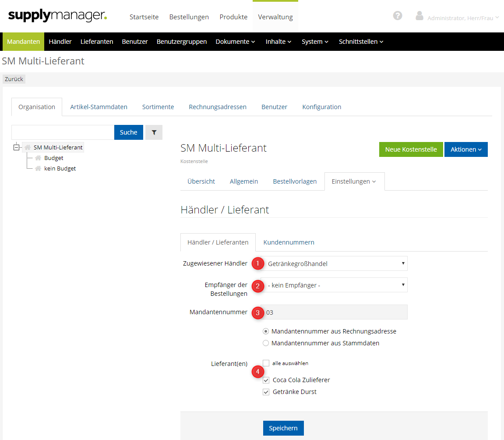The height and width of the screenshot is (440, 504).
Task: Click house icon beside Budget tree node
Action: (38, 158)
